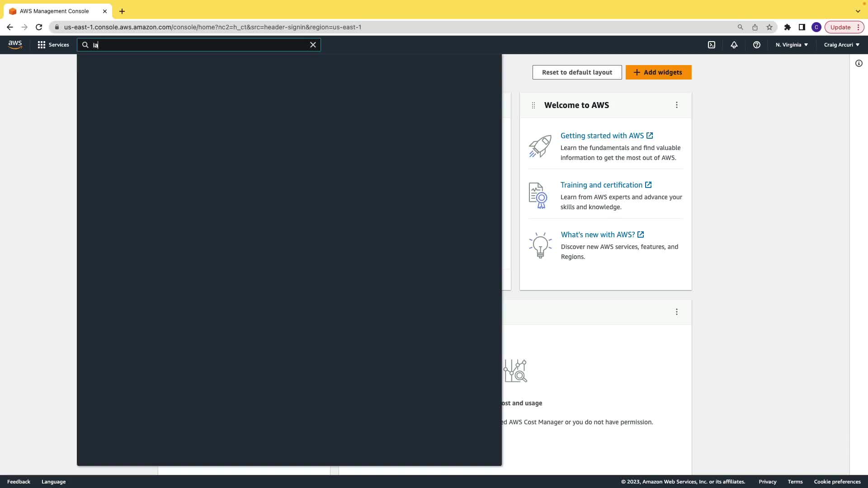The height and width of the screenshot is (488, 868).
Task: Expand the Craig Arcuri account menu
Action: coord(841,45)
